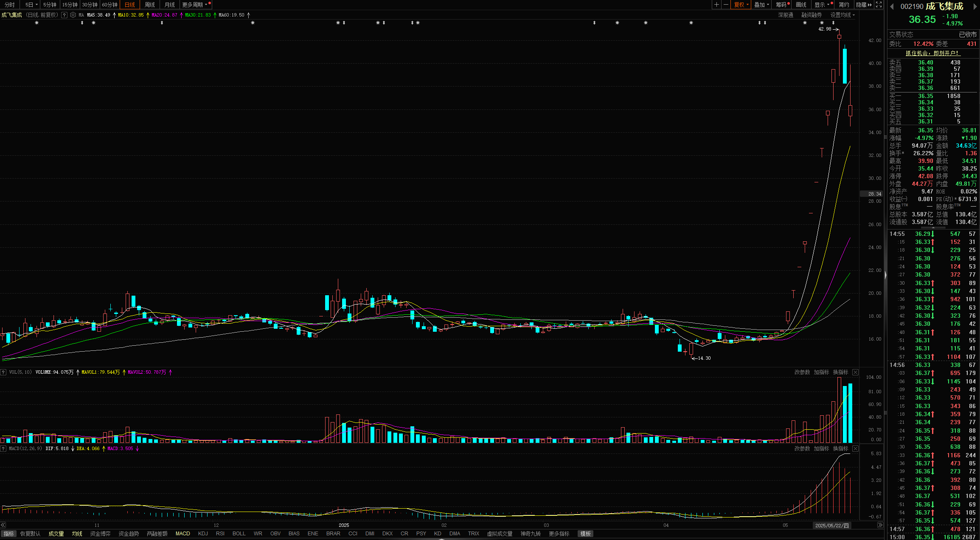Toggle 画线 drawing mode
The image size is (980, 540).
click(x=801, y=5)
